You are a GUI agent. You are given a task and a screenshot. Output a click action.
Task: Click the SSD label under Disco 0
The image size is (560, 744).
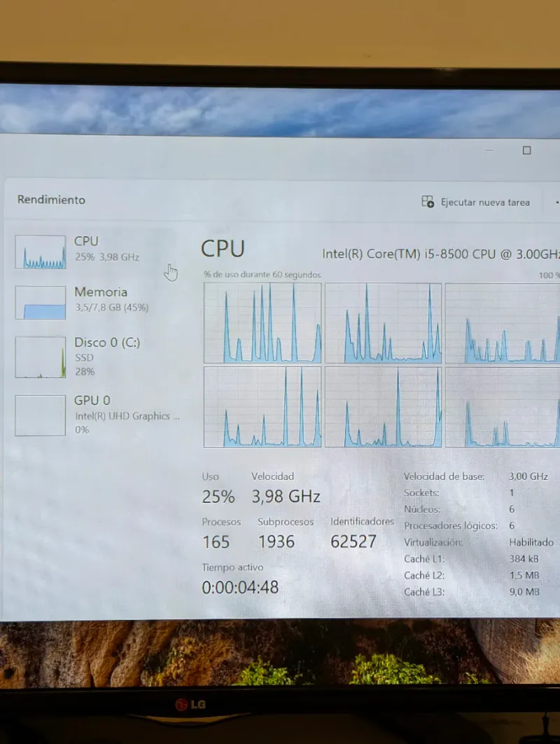click(85, 358)
